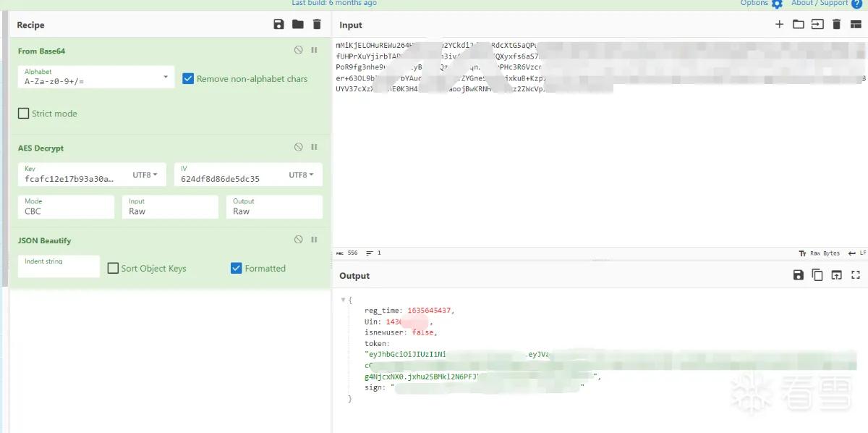Tick Sort Object Keys checkbox
This screenshot has height=433, width=868.
tap(113, 269)
